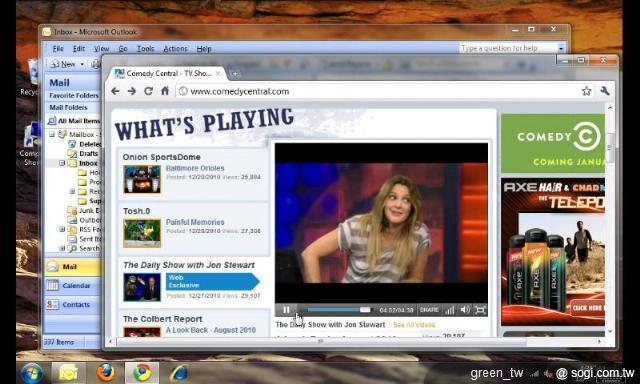Viewport: 640px width, 384px height.
Task: Open Painful Memories video link
Action: tap(195, 222)
